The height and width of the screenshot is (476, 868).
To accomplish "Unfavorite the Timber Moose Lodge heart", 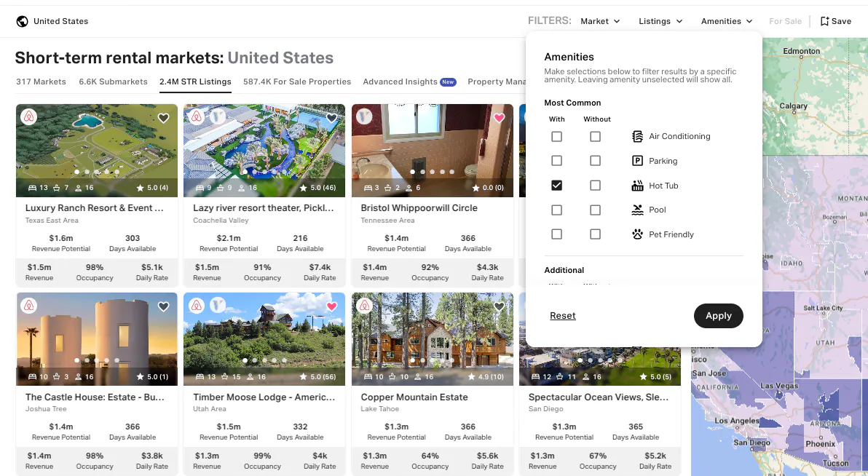I will pos(331,306).
